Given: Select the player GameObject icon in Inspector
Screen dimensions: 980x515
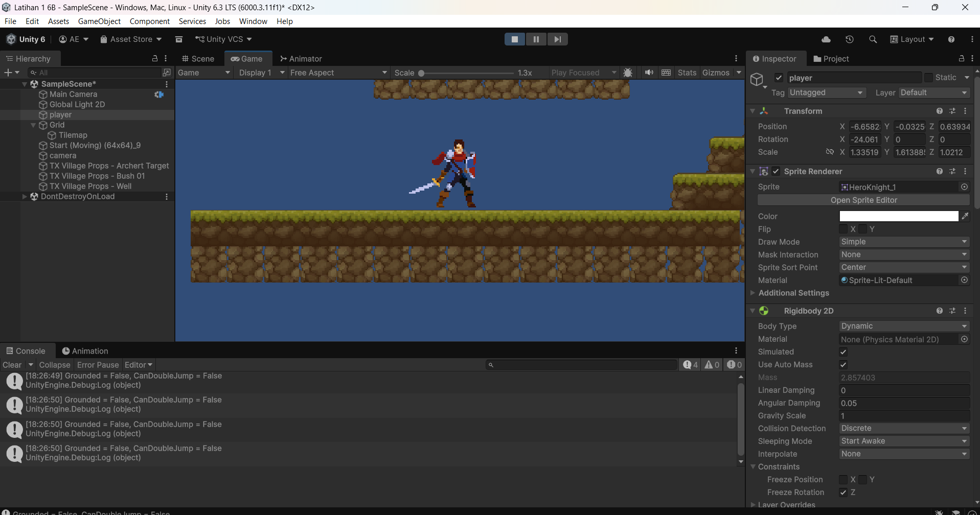Looking at the screenshot, I should (757, 80).
